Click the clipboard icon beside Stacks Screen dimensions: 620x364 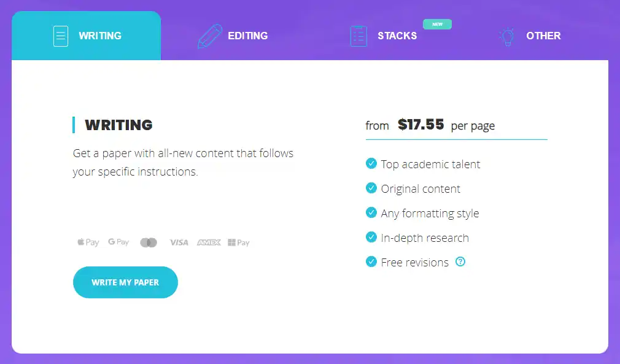(358, 36)
